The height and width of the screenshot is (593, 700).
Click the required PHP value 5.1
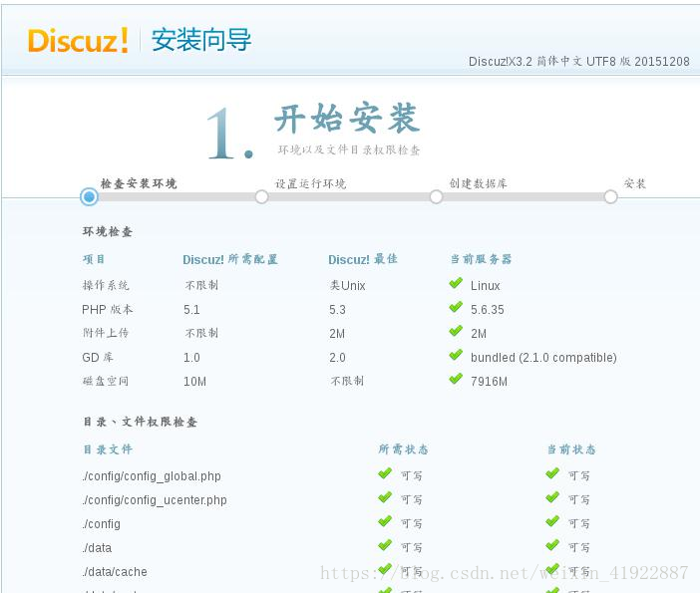coord(191,310)
